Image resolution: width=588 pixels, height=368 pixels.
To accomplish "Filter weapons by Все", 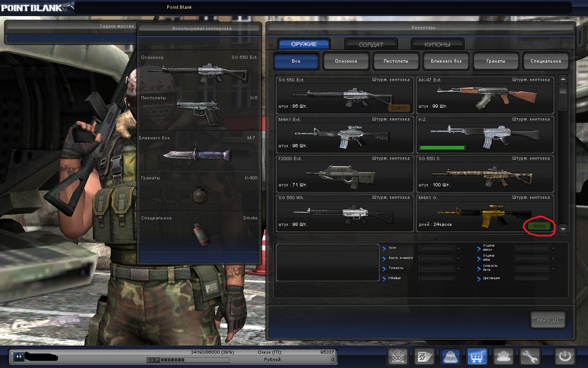I will point(296,61).
